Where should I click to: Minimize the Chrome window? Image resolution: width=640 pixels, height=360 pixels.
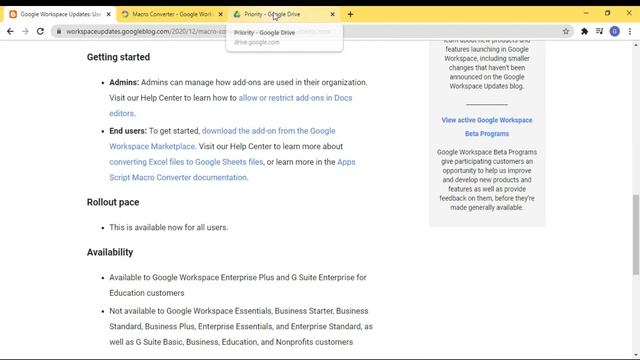coord(586,13)
